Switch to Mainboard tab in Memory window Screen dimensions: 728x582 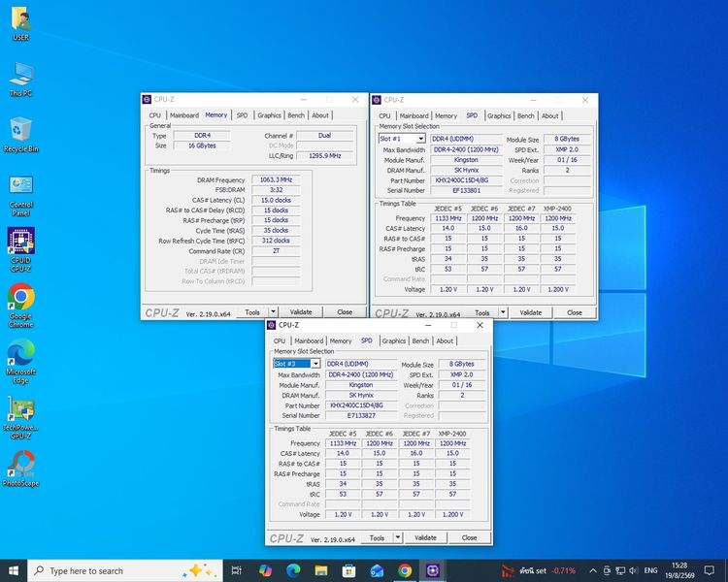(183, 115)
